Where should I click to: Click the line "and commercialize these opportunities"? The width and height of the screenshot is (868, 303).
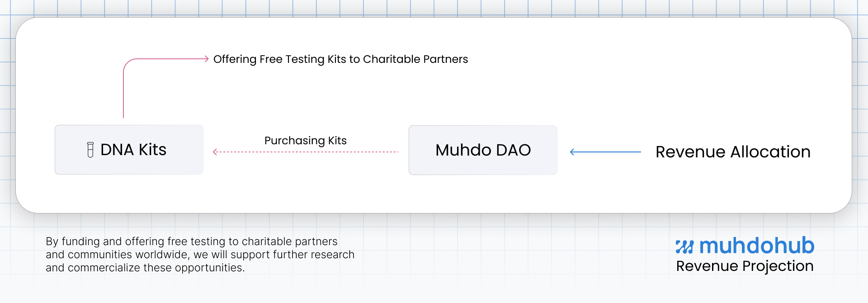pos(145,268)
